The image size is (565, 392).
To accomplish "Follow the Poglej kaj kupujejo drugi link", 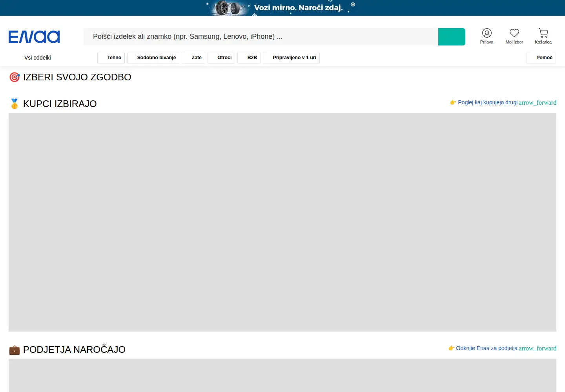I will tap(503, 102).
